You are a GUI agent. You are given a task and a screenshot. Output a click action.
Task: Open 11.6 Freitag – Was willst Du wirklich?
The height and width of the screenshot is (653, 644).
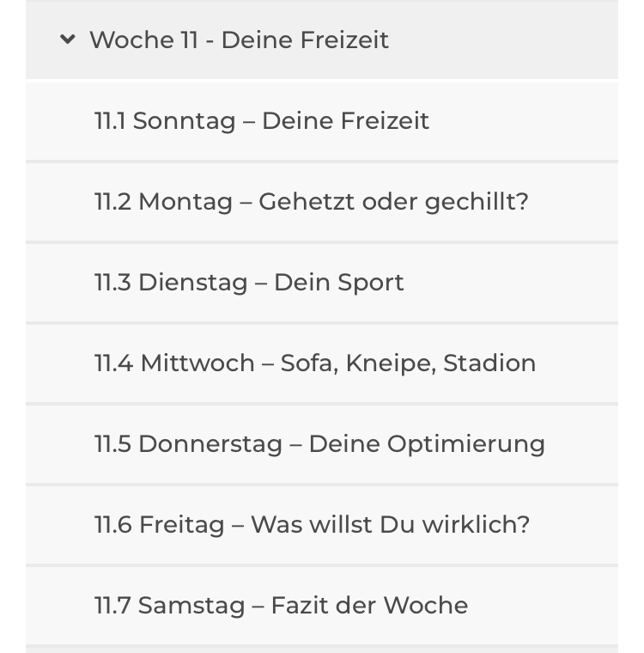tap(322, 525)
